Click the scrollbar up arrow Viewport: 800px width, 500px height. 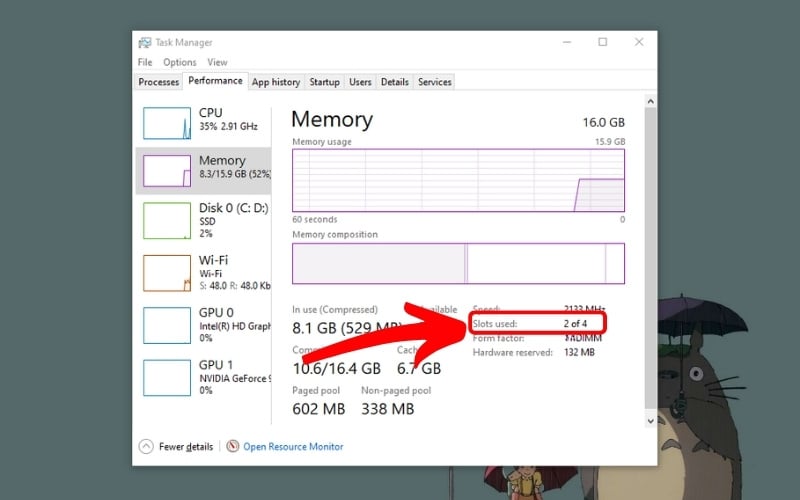tap(651, 102)
